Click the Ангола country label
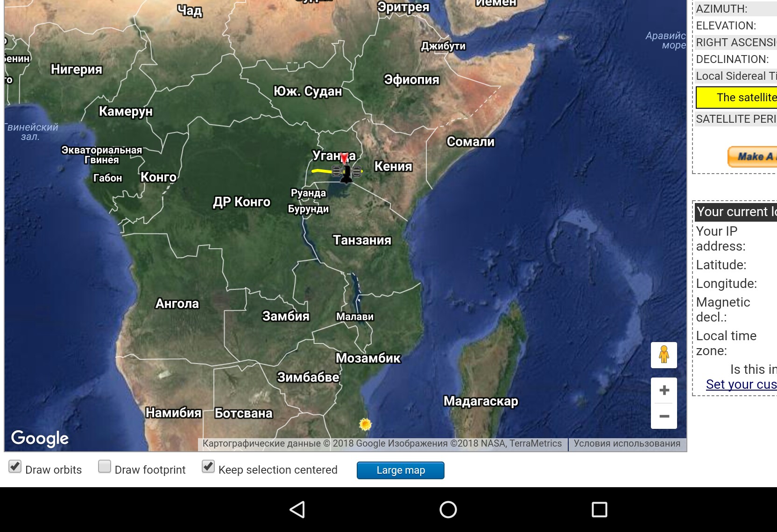The width and height of the screenshot is (777, 532). pos(177,304)
